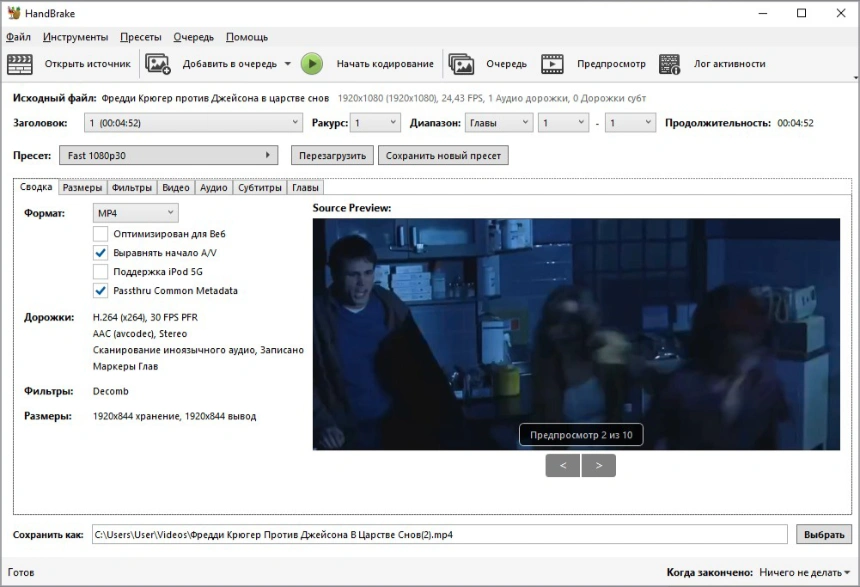Click the Лог активности toolbar label

(729, 64)
